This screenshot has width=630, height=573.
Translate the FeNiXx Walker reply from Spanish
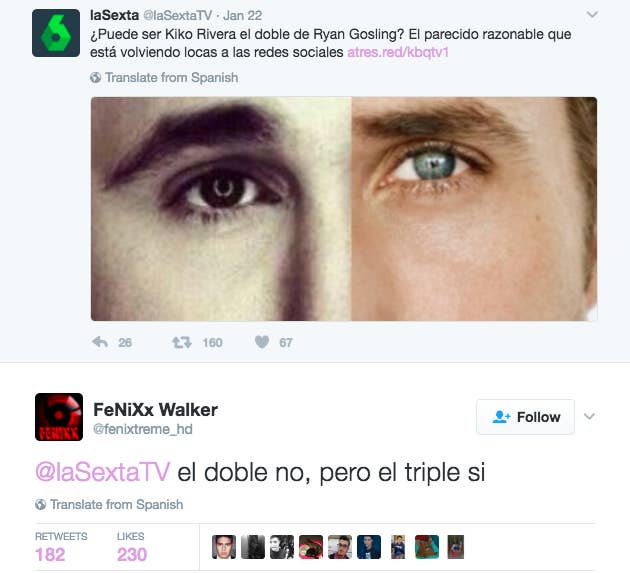[116, 504]
